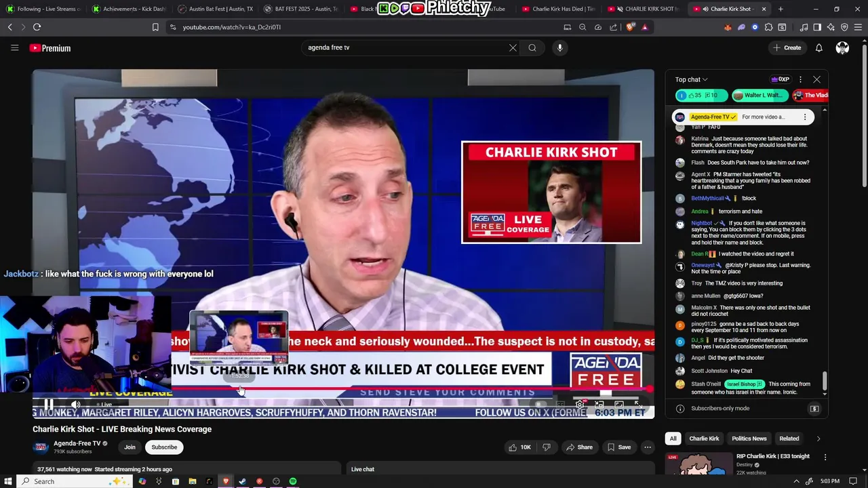The height and width of the screenshot is (488, 868).
Task: Open the Windows Start menu
Action: [x=7, y=481]
